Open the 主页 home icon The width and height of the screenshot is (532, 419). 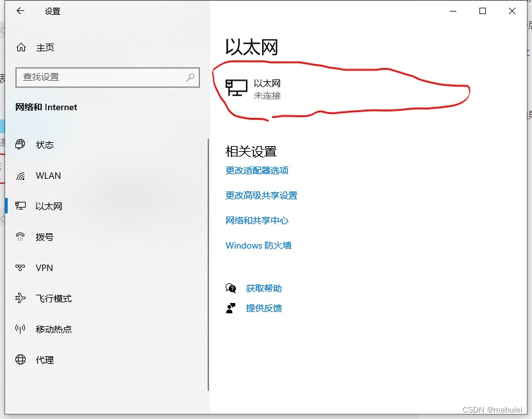pyautogui.click(x=21, y=47)
